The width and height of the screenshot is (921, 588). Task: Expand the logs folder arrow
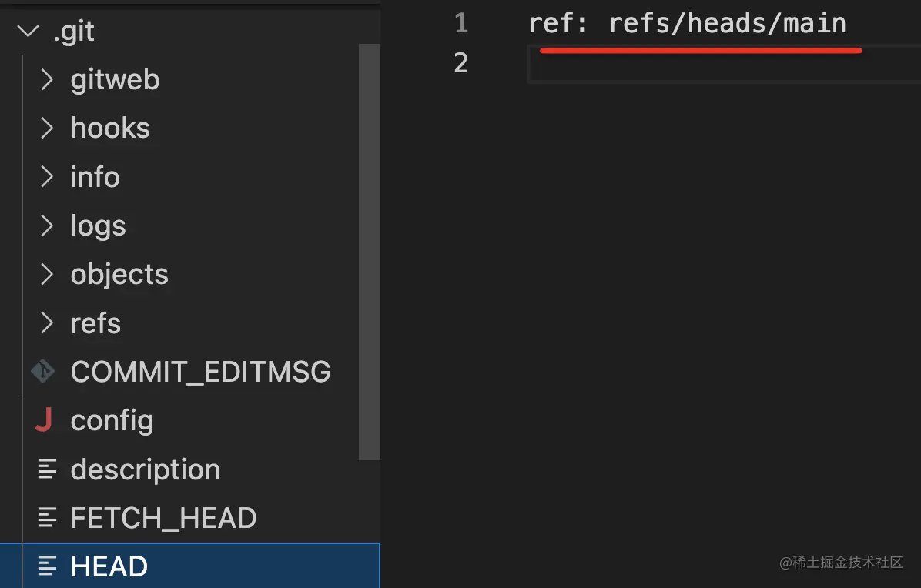[47, 226]
